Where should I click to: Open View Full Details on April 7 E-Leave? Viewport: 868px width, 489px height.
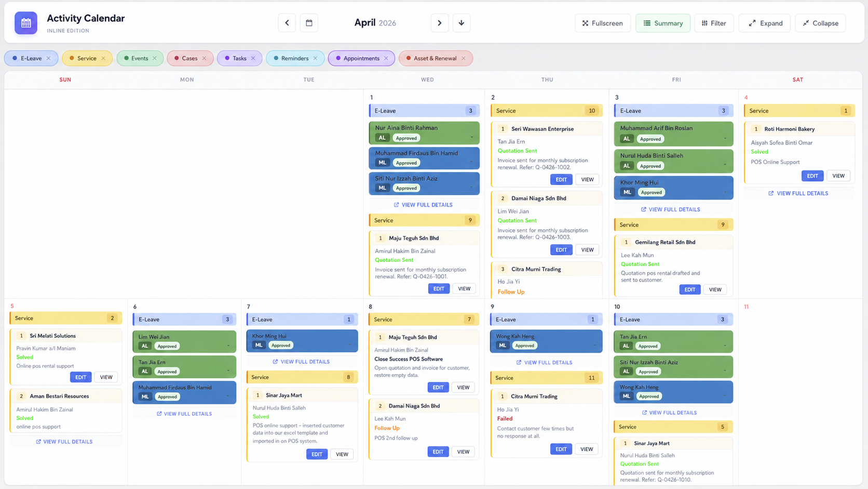pyautogui.click(x=301, y=362)
